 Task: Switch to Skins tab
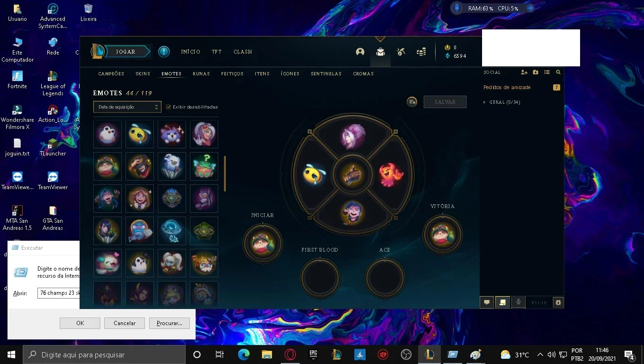coord(143,74)
